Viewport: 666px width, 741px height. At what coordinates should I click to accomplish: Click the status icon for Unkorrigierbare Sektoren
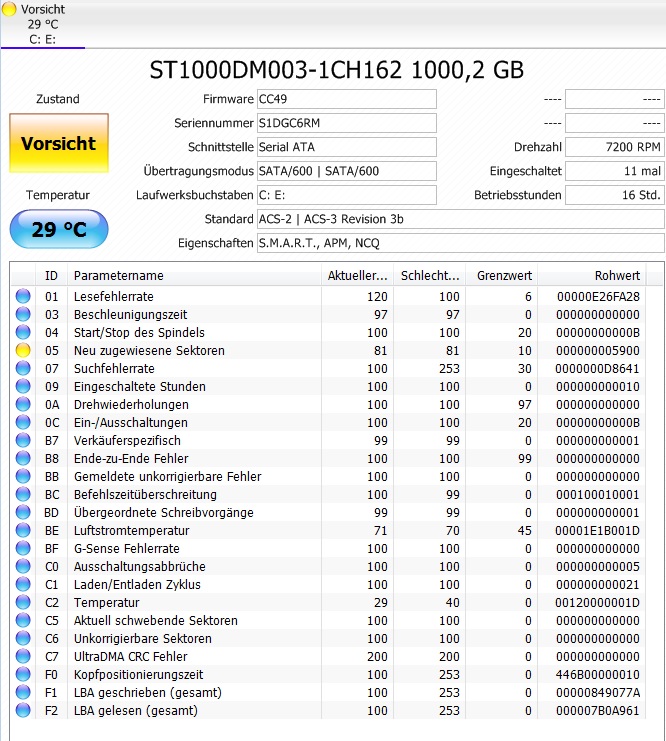tap(23, 638)
